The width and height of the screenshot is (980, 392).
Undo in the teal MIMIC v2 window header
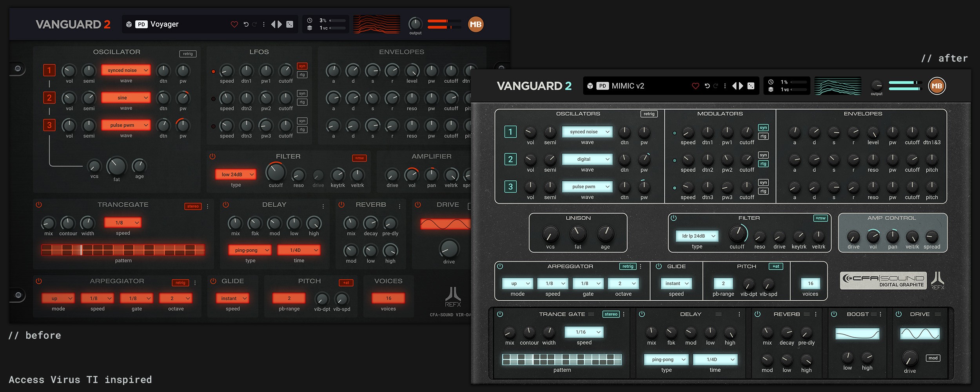(x=707, y=86)
